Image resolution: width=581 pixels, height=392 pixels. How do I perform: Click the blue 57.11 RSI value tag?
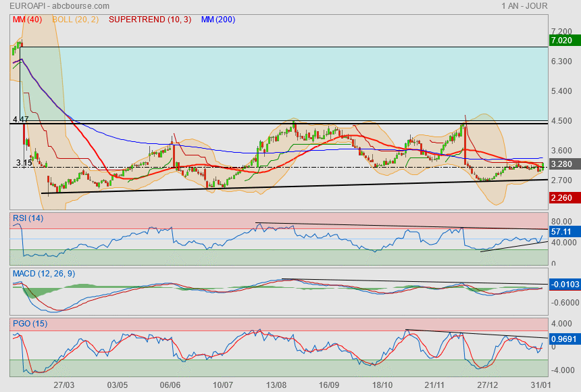point(565,231)
